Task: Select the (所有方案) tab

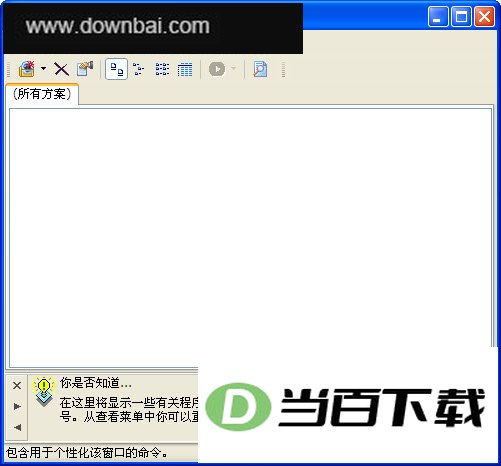Action: click(x=42, y=94)
